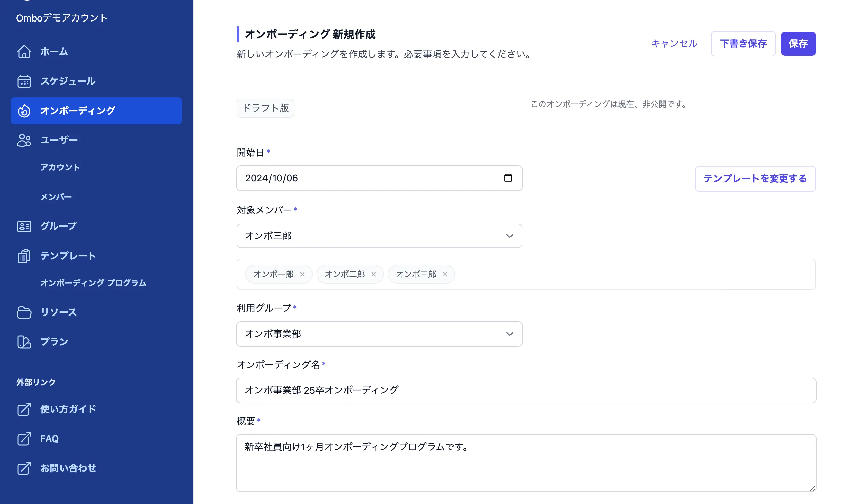Remove オンボ一郎 from selected members
Screen dimensions: 859x504
(x=302, y=274)
